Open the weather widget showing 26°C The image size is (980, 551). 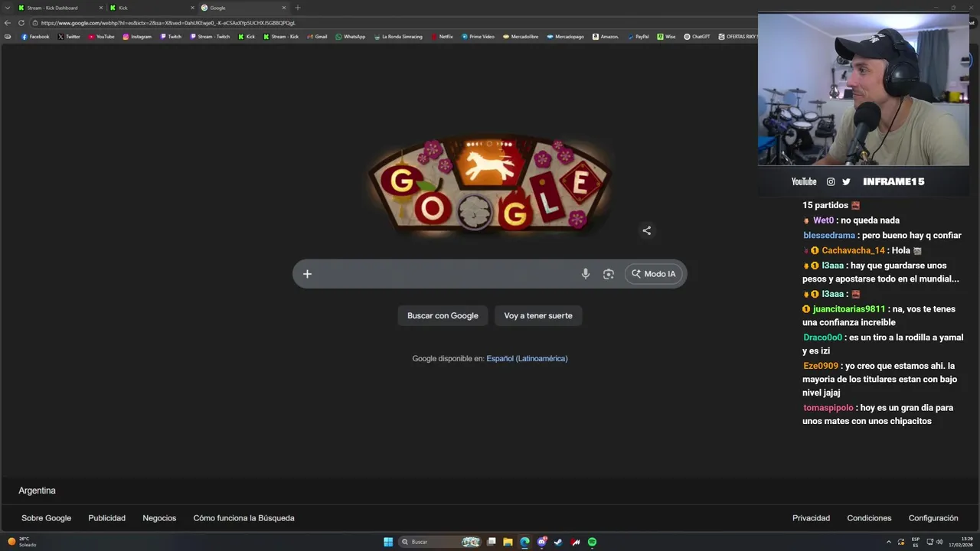[x=22, y=542]
